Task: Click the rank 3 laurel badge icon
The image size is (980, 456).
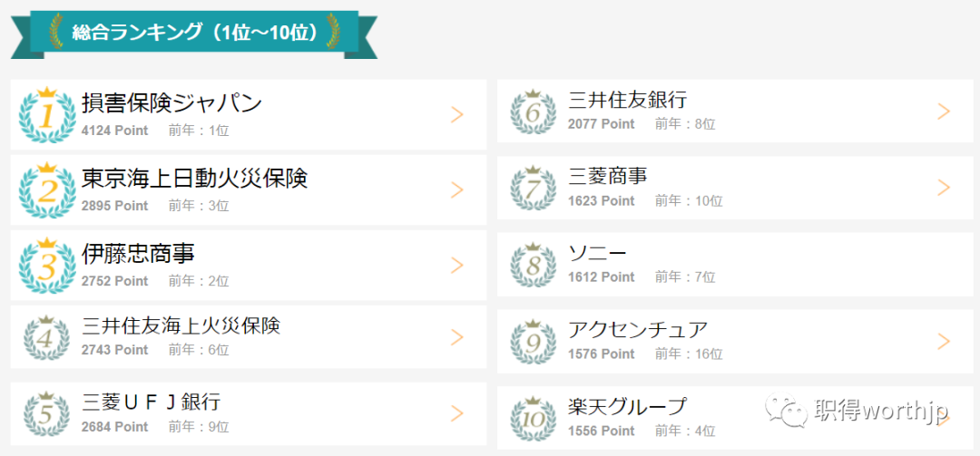Action: click(47, 265)
